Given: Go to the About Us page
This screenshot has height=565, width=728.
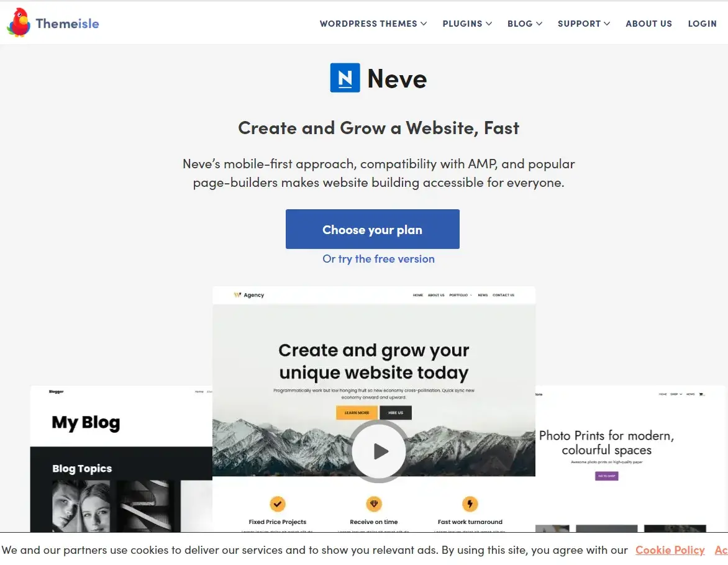Looking at the screenshot, I should pos(648,24).
